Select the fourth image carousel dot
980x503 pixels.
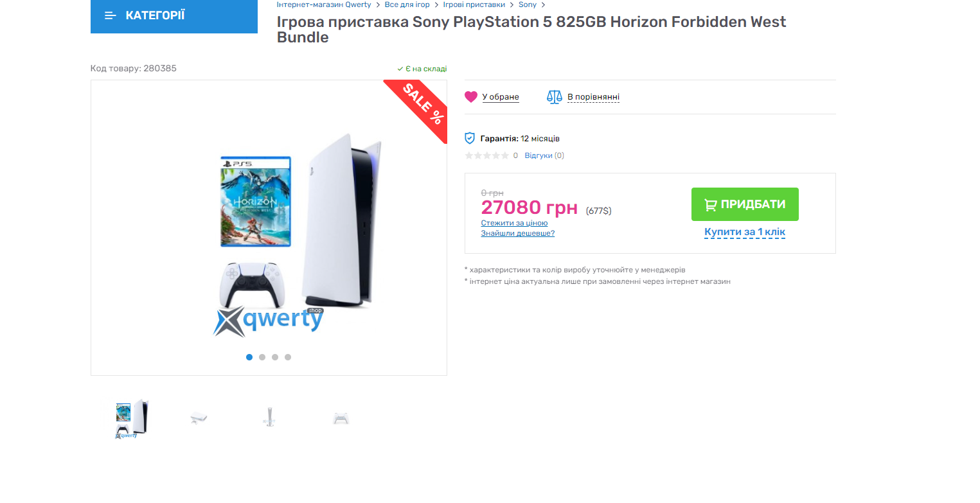288,357
